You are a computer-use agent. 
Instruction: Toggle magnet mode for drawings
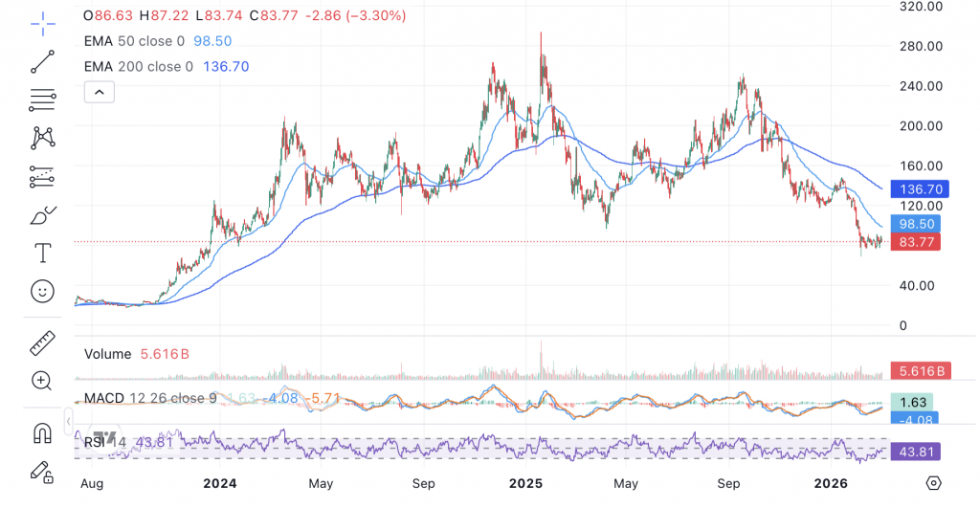pos(42,432)
